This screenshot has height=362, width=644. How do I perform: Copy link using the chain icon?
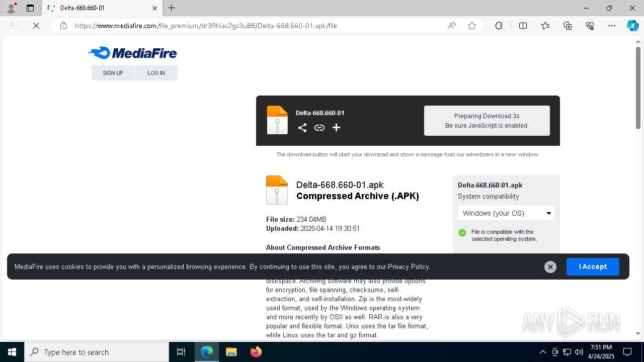click(x=319, y=128)
